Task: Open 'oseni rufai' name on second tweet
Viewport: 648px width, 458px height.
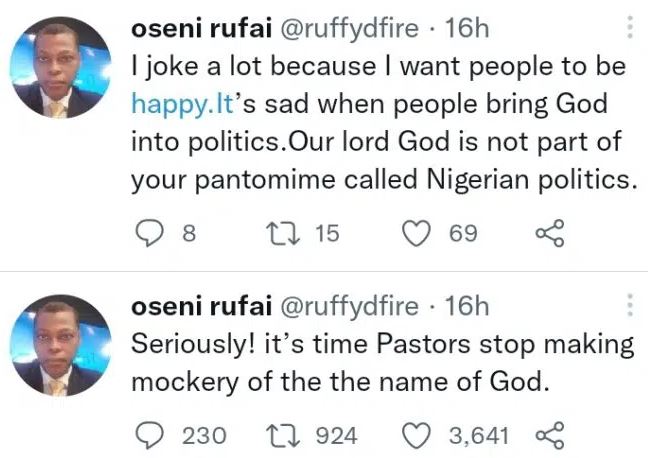Action: click(192, 305)
